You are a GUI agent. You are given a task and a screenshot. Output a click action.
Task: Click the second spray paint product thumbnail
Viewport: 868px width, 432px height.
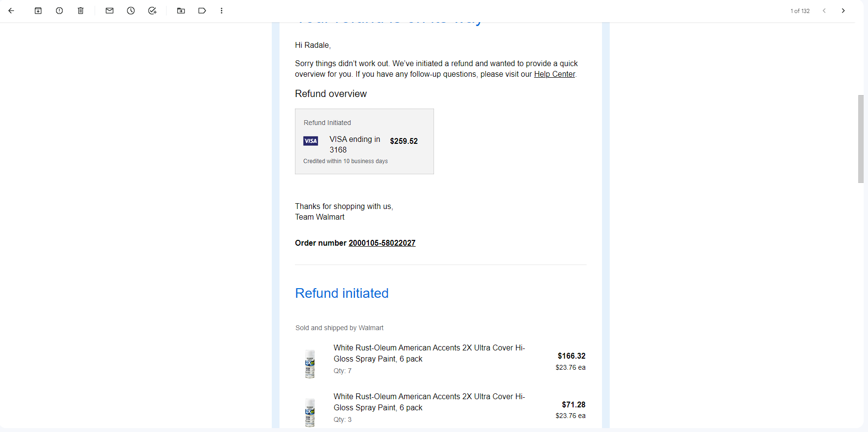(309, 412)
